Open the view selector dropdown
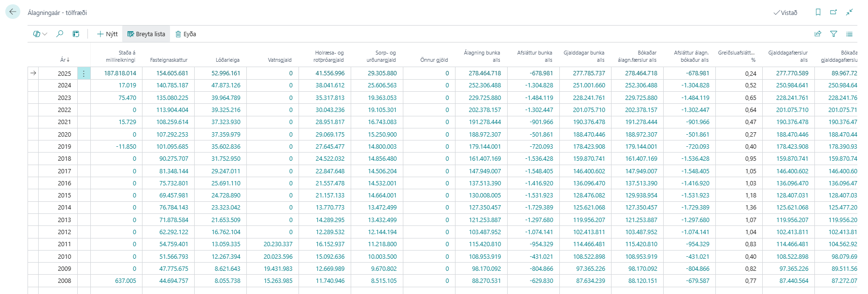The image size is (868, 294). click(x=40, y=34)
